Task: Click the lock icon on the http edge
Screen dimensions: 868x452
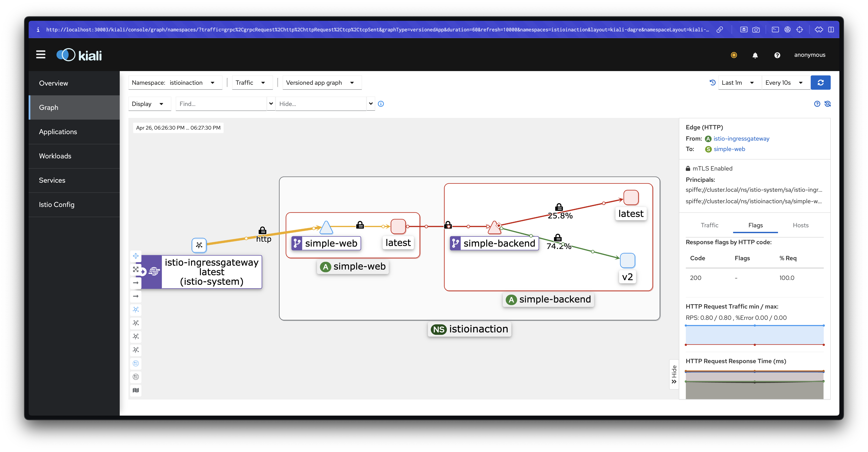Action: [x=262, y=230]
